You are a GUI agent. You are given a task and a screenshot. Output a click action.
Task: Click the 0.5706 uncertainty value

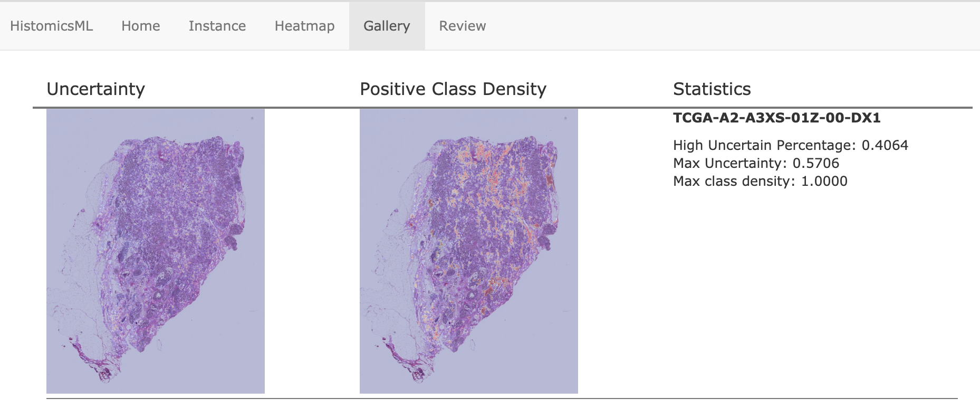pos(816,163)
